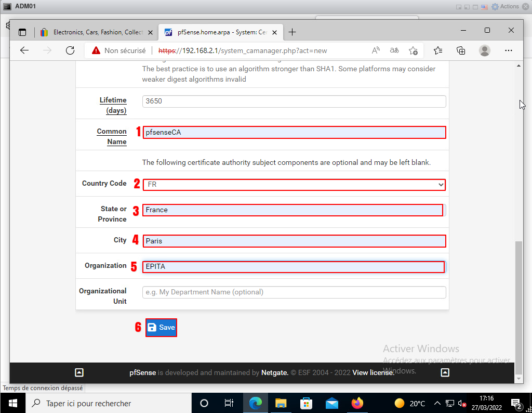532x413 pixels.
Task: Click the Not secure warning icon
Action: 96,50
